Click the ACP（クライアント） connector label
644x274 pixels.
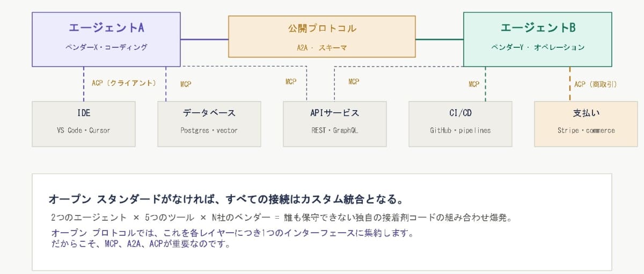[124, 83]
